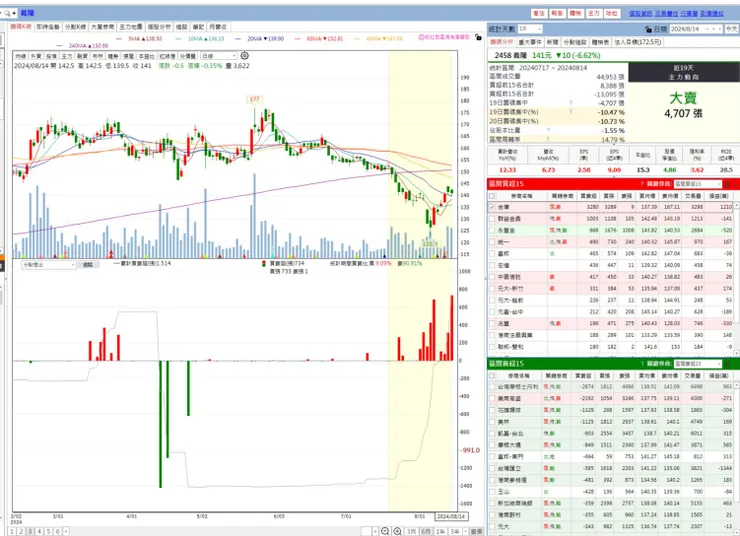This screenshot has height=536, width=740.
Task: Toggle the lock icon above the chart
Action: [x=478, y=37]
